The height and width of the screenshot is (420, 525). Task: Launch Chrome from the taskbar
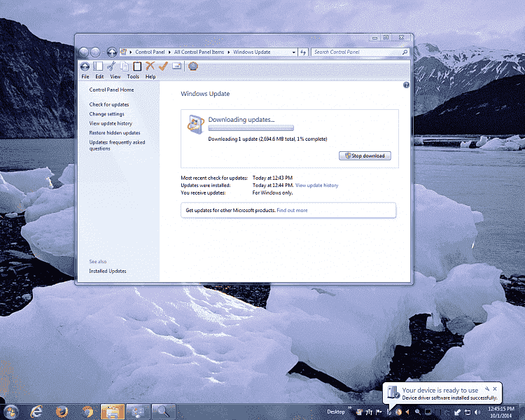(87, 412)
